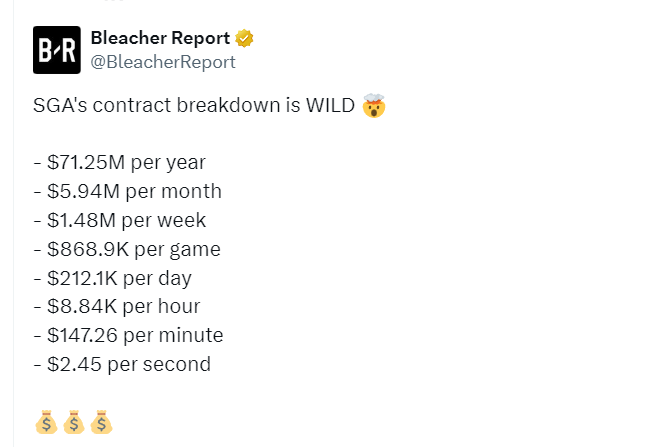Select the "$71.25M per year" line
The height and width of the screenshot is (447, 671).
pyautogui.click(x=119, y=163)
